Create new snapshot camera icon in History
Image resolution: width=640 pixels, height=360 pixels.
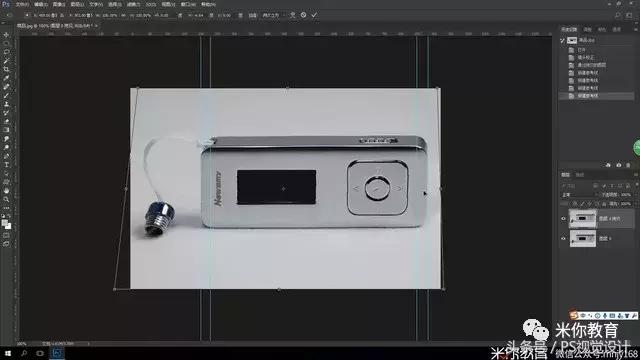click(x=618, y=165)
